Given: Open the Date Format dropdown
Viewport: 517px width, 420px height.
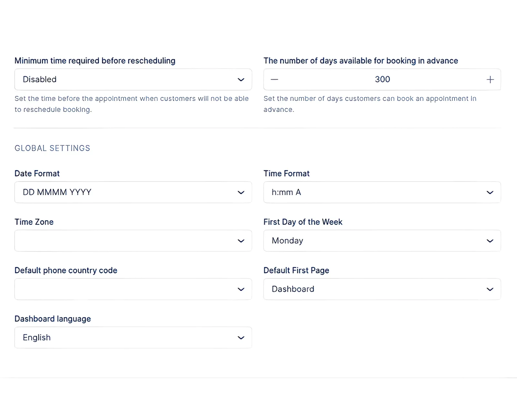Looking at the screenshot, I should (x=133, y=192).
